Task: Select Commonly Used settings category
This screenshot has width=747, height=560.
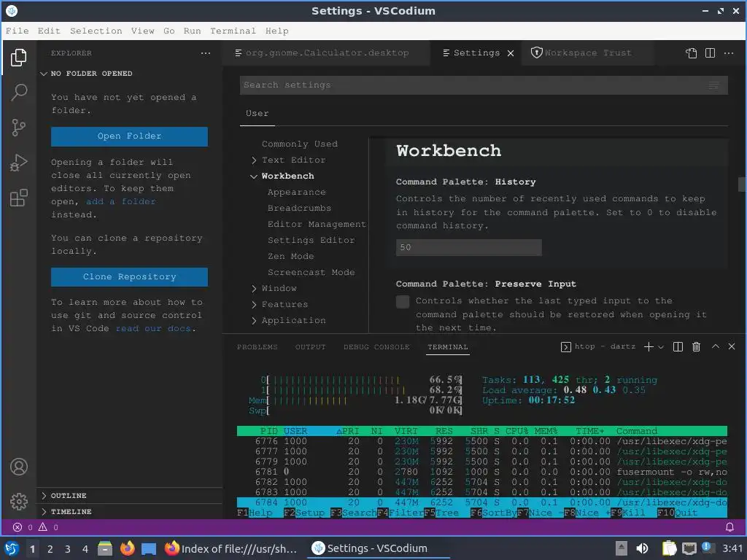Action: tap(300, 144)
